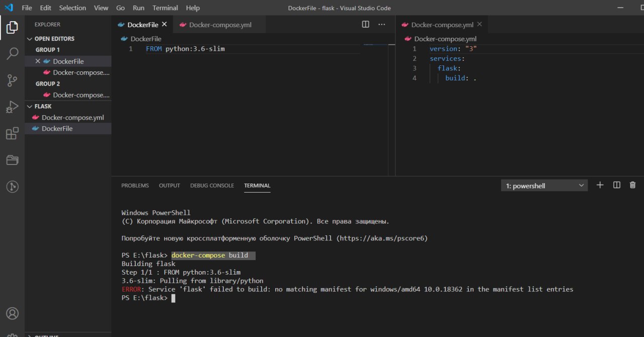Click the whale icon on the DockerFile tab
Viewport: 644px width, 337px height.
[x=121, y=24]
